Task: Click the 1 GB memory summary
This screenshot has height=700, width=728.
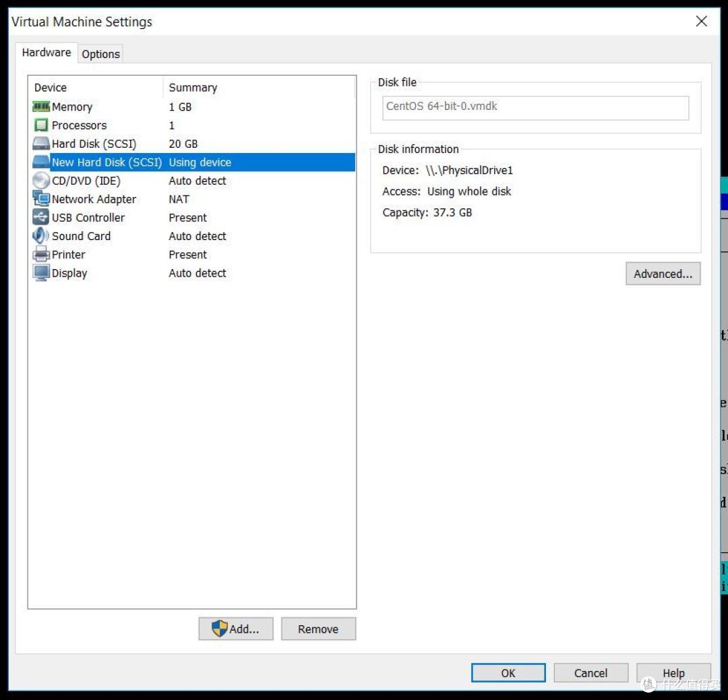Action: point(180,107)
